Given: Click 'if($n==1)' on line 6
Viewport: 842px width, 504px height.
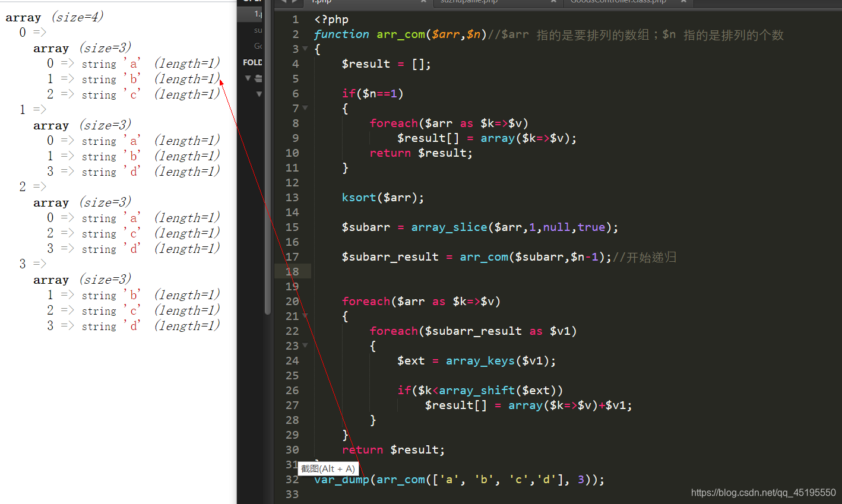Looking at the screenshot, I should 373,94.
